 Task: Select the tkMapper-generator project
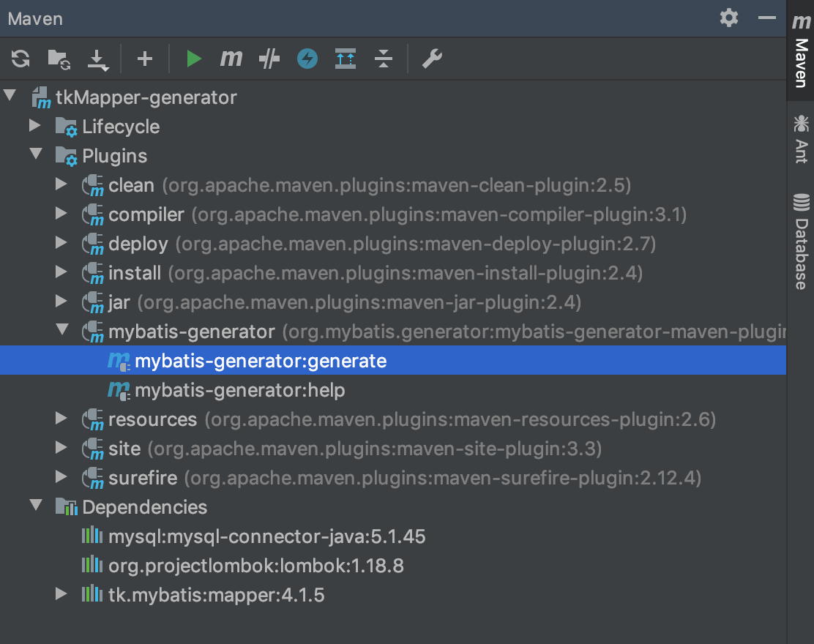(x=393, y=97)
